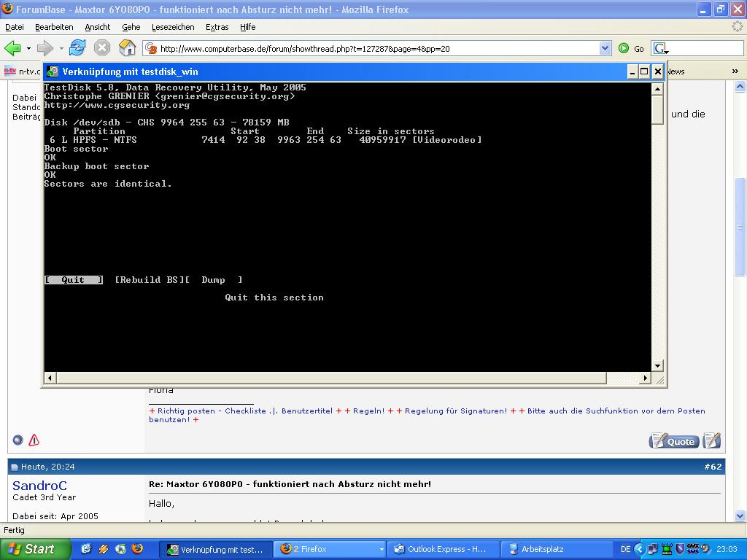This screenshot has width=747, height=560.
Task: Click the shield tray icon
Action: pos(681,549)
